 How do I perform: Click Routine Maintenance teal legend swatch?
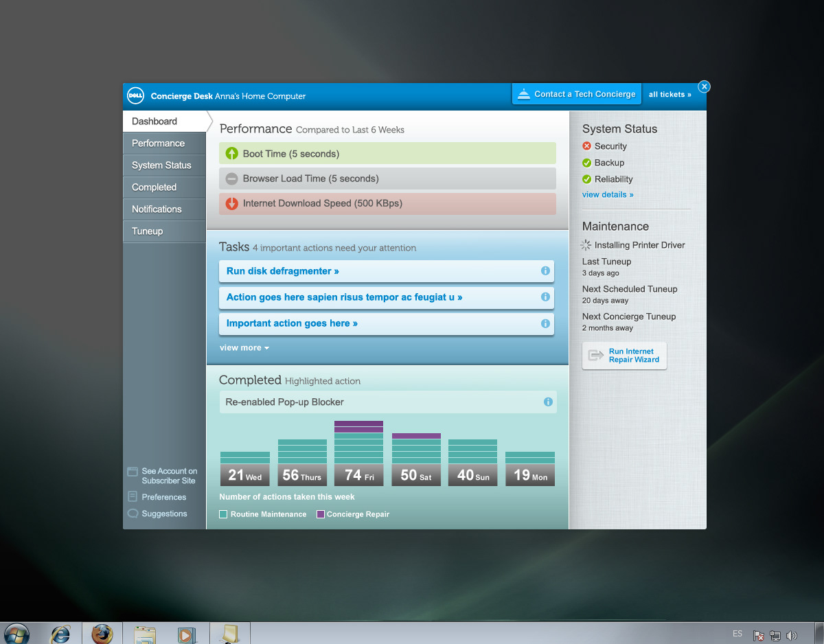pos(223,514)
